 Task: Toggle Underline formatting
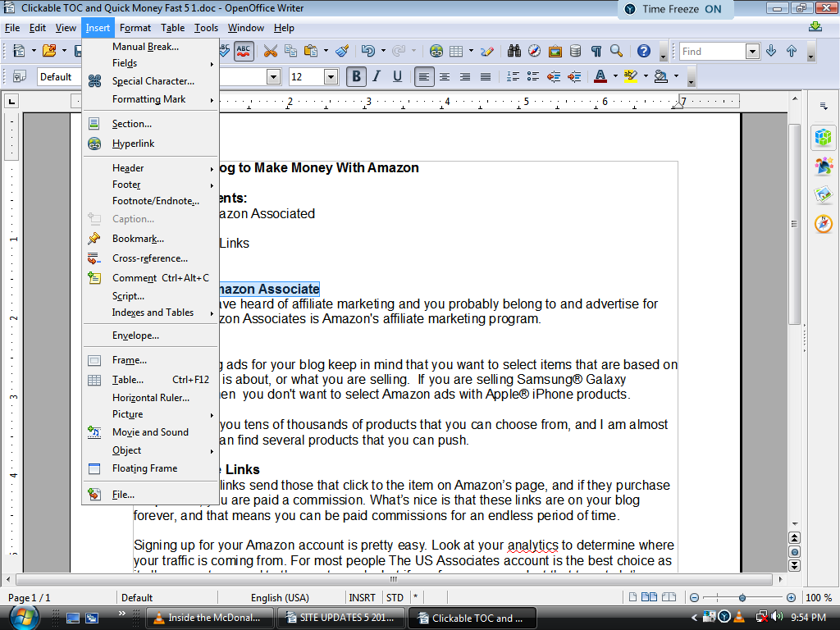[x=397, y=76]
